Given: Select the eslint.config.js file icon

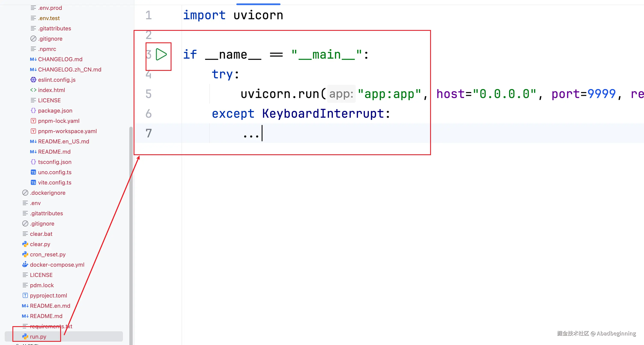Looking at the screenshot, I should pos(33,80).
